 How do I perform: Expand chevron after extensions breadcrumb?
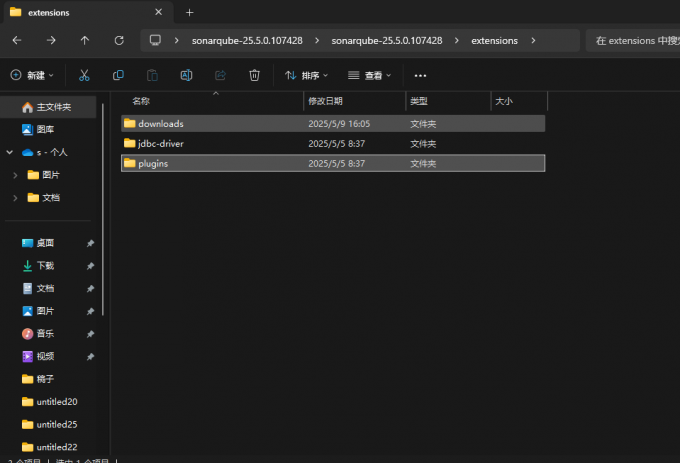[533, 40]
